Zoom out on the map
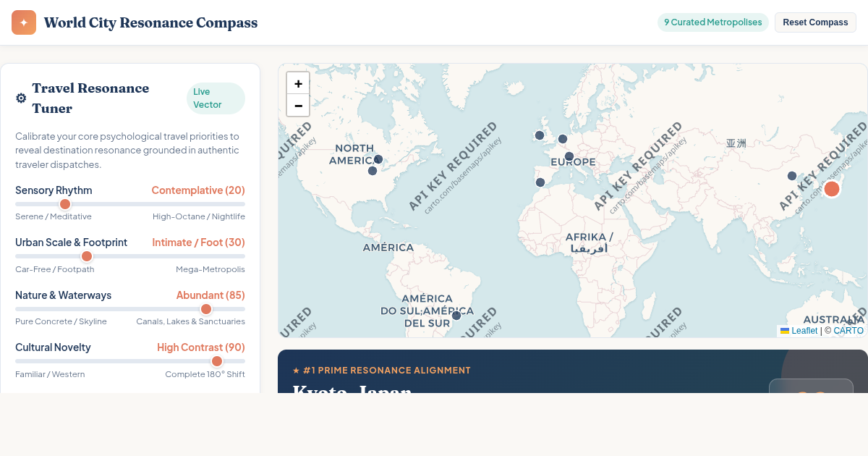The height and width of the screenshot is (456, 868). (x=298, y=105)
